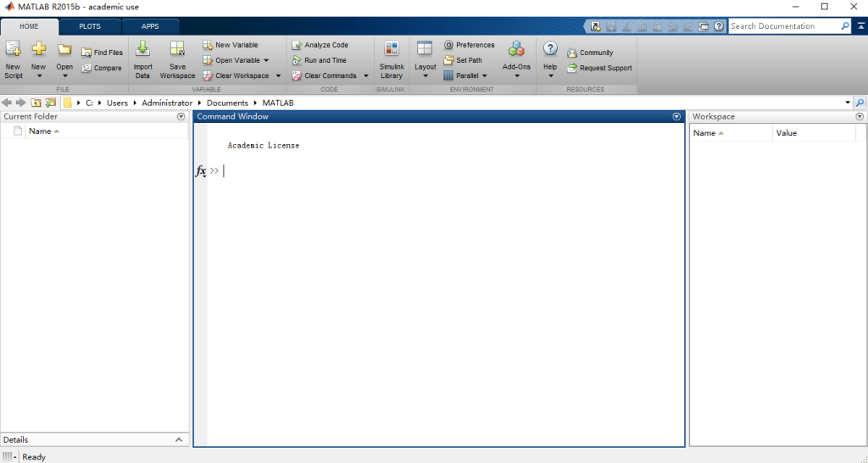The height and width of the screenshot is (463, 868).
Task: Open the Command Window actions menu
Action: pos(676,117)
